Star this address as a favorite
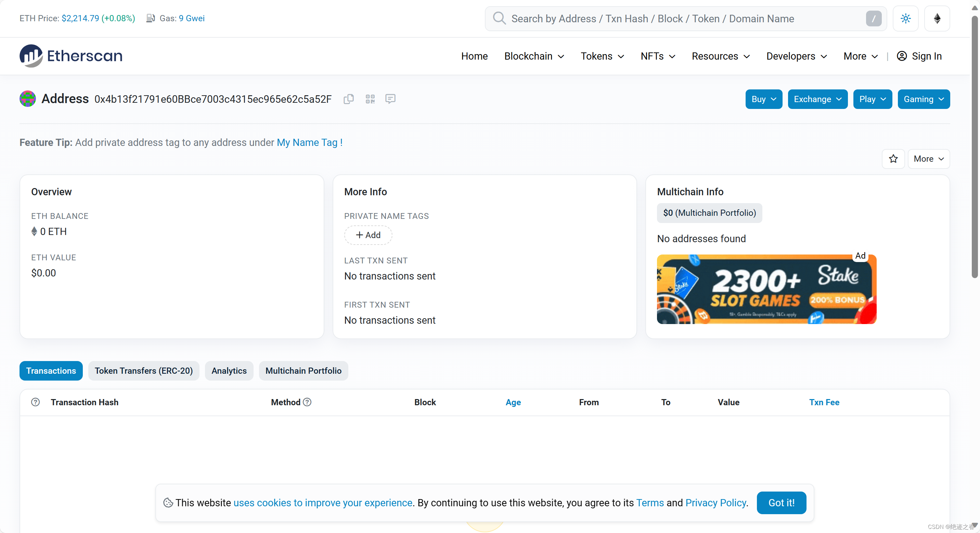Screen dimensions: 980x533 click(x=893, y=159)
